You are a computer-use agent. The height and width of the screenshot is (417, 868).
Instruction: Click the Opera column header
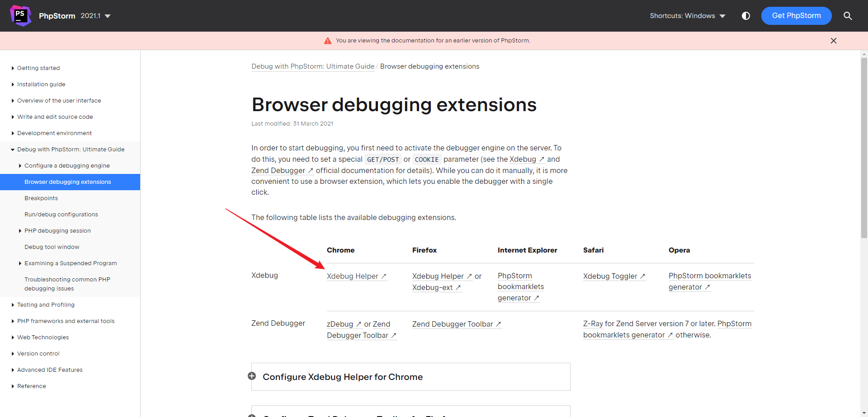coord(679,250)
